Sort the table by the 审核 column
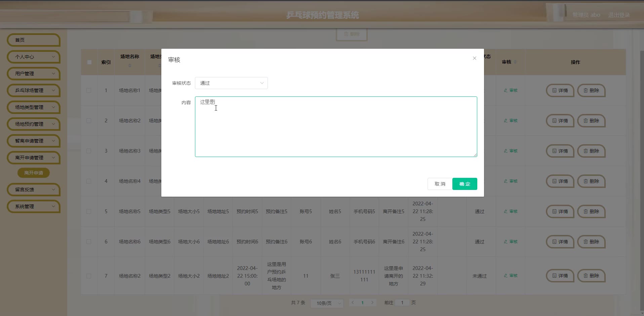 pyautogui.click(x=515, y=62)
